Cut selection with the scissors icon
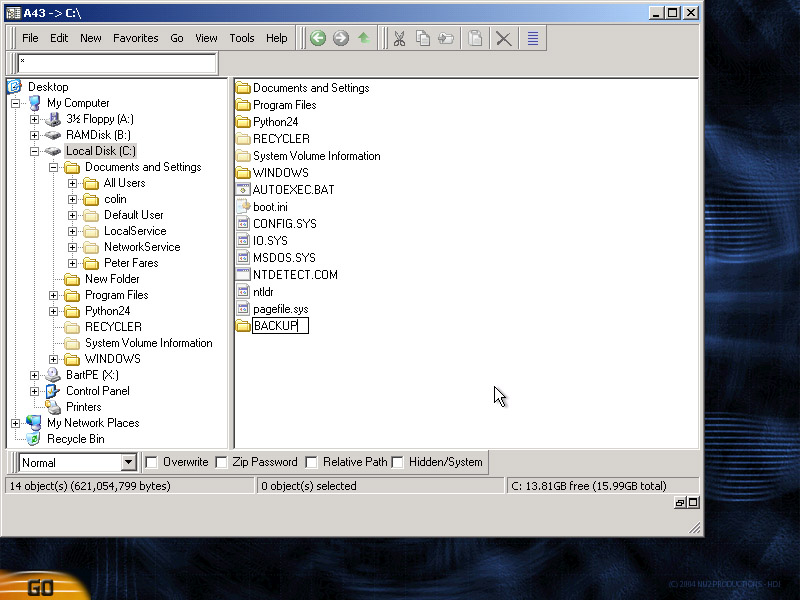The width and height of the screenshot is (800, 600). coord(399,38)
